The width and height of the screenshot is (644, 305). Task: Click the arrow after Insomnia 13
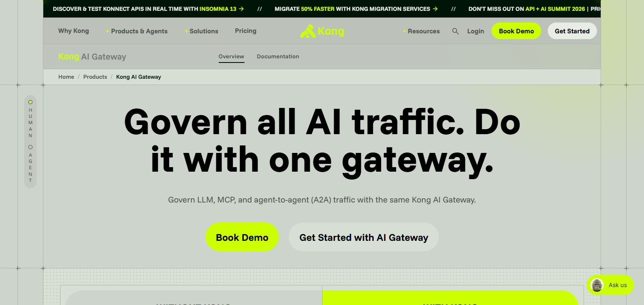pos(241,9)
